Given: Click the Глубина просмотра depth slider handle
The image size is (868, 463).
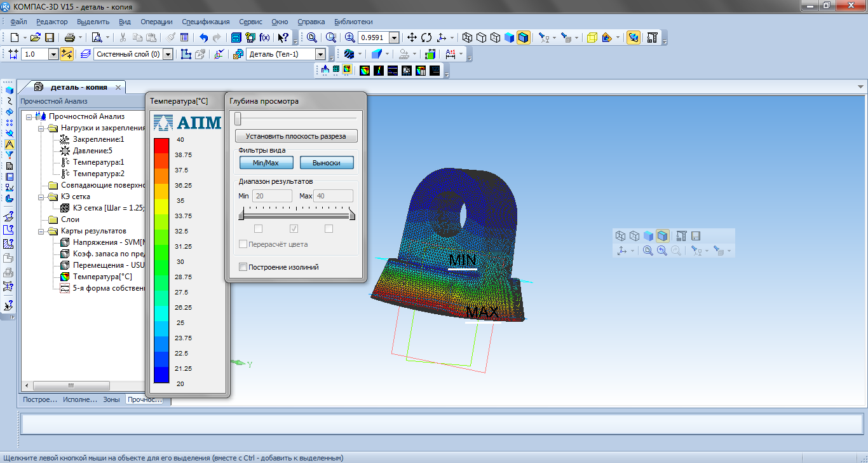Looking at the screenshot, I should click(x=238, y=119).
